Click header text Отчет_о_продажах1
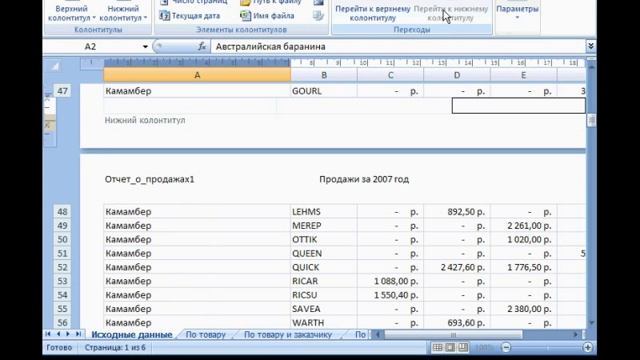The height and width of the screenshot is (360, 640). [149, 179]
